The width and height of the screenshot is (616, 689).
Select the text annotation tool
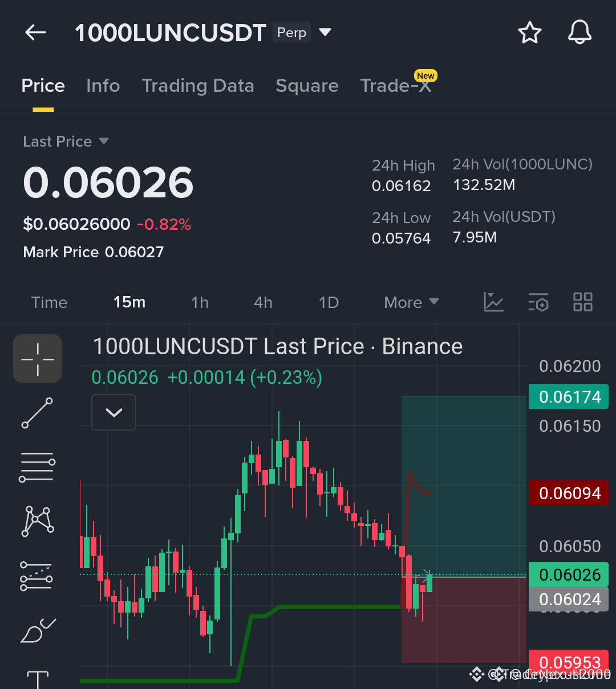coord(38,680)
